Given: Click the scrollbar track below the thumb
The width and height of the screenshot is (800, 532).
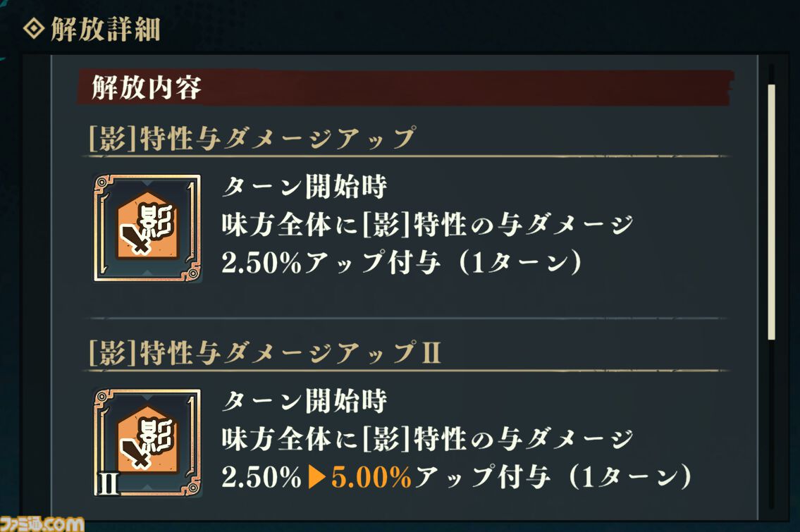Looking at the screenshot, I should pos(771,423).
